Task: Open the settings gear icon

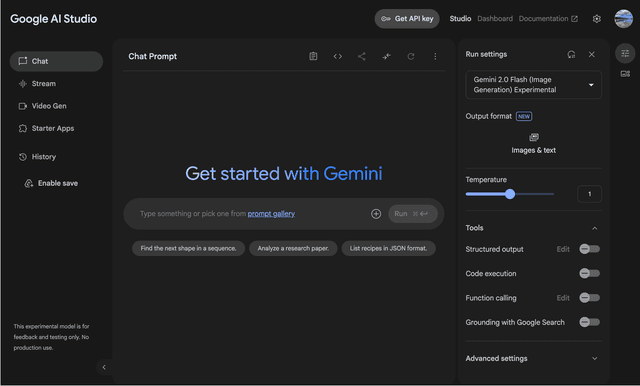Action: (x=597, y=19)
